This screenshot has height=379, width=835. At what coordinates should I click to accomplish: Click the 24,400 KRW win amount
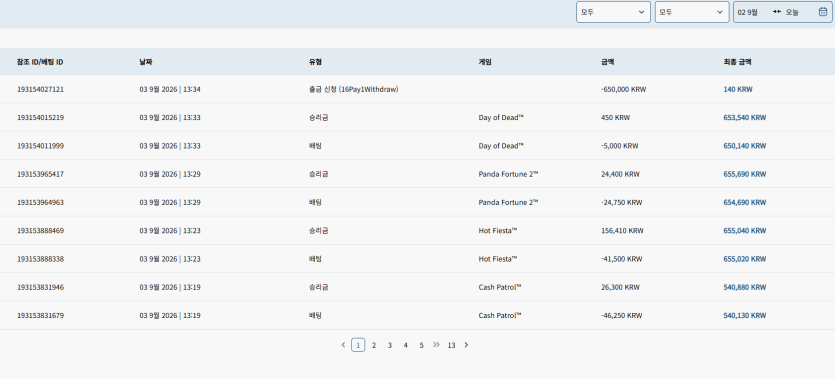tap(620, 174)
